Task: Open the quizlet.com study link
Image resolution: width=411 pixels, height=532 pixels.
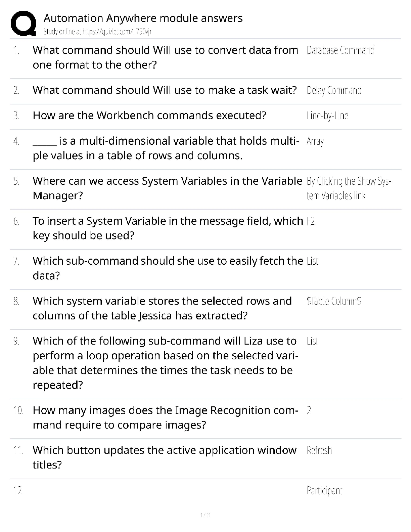Action: coord(98,32)
